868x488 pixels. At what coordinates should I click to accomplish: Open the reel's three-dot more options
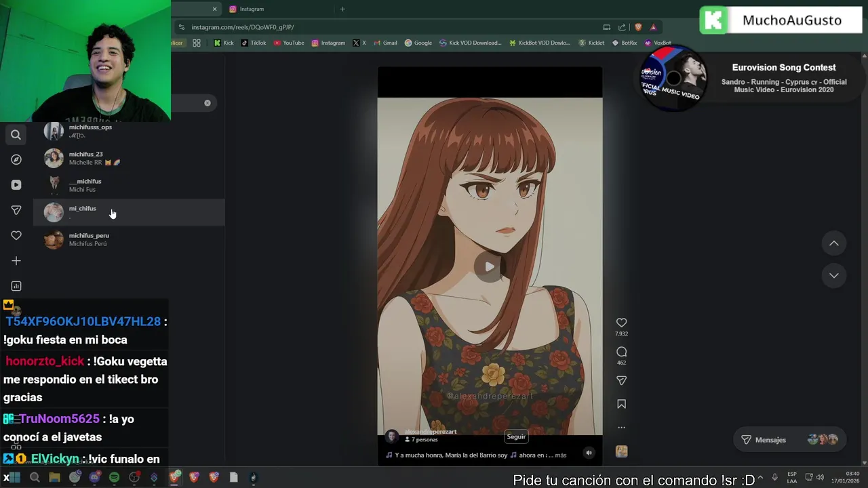click(x=621, y=428)
